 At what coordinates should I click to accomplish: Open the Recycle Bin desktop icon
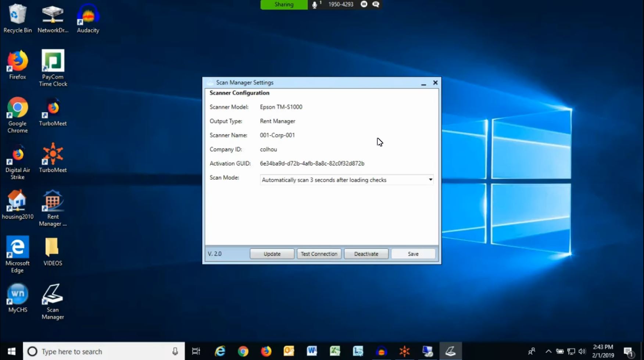[x=17, y=18]
